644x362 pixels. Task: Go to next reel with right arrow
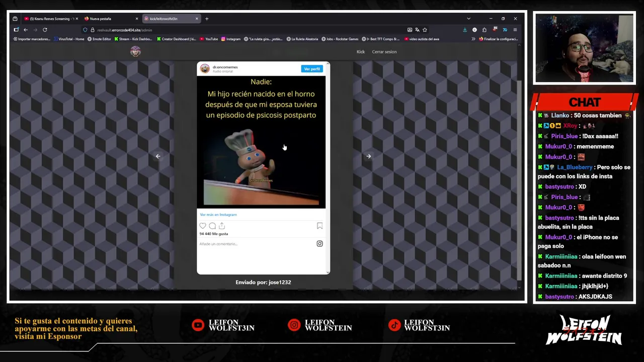[368, 156]
